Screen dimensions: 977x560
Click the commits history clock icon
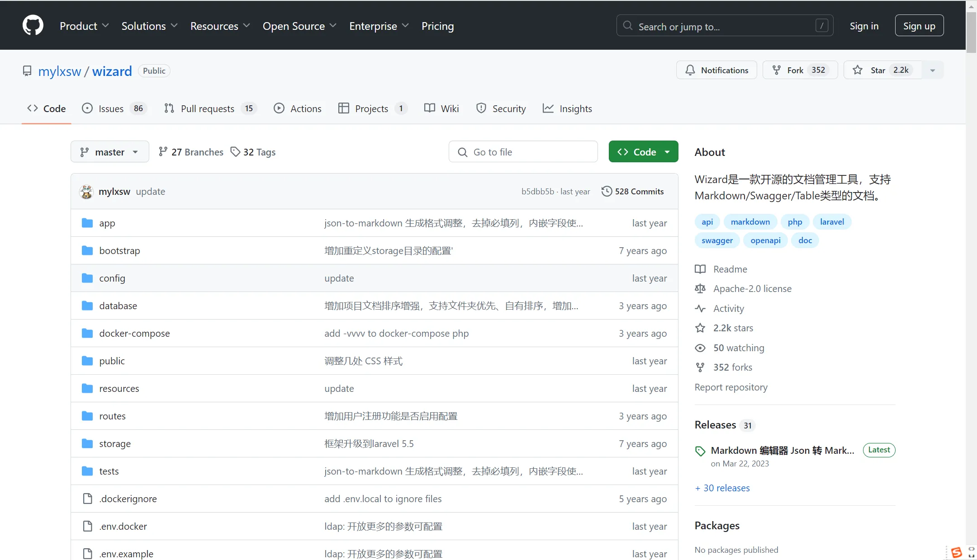coord(607,191)
